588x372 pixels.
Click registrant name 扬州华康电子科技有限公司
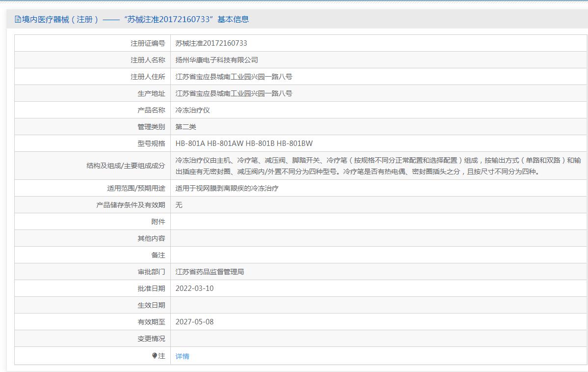[x=216, y=60]
